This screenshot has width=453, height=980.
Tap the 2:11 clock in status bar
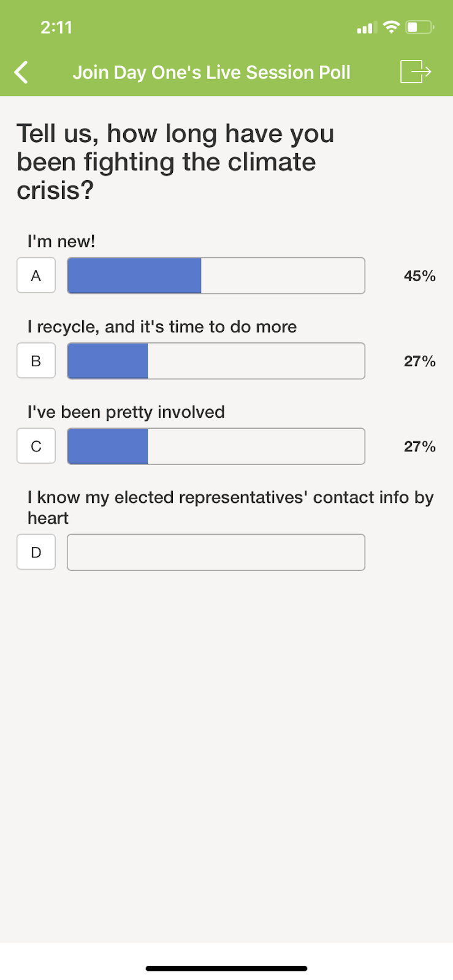point(56,27)
